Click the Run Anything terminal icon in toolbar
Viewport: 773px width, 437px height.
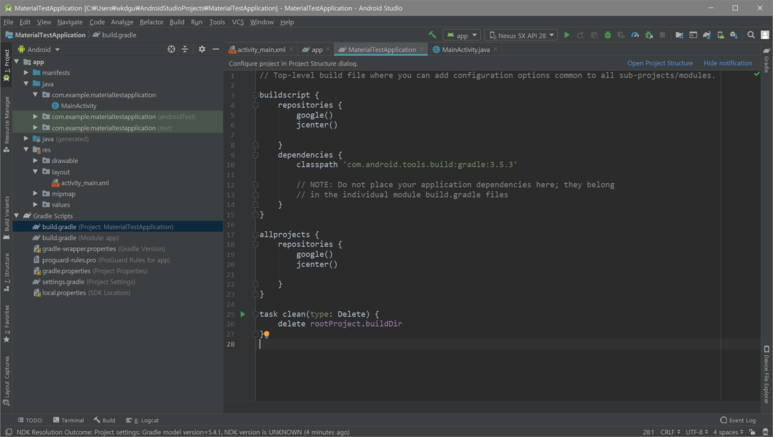(x=693, y=35)
